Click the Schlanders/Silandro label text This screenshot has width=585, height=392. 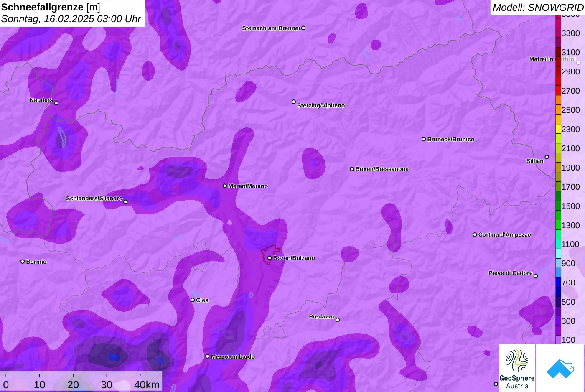94,198
